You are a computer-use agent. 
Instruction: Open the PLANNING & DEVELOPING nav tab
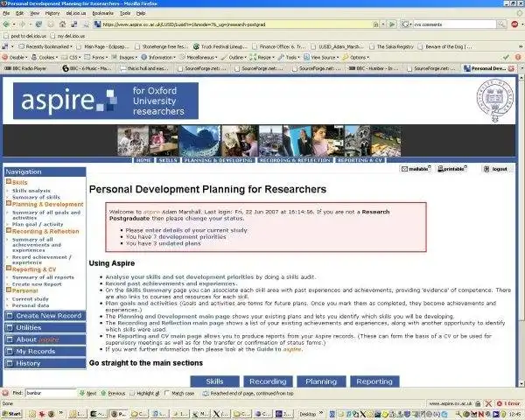218,160
